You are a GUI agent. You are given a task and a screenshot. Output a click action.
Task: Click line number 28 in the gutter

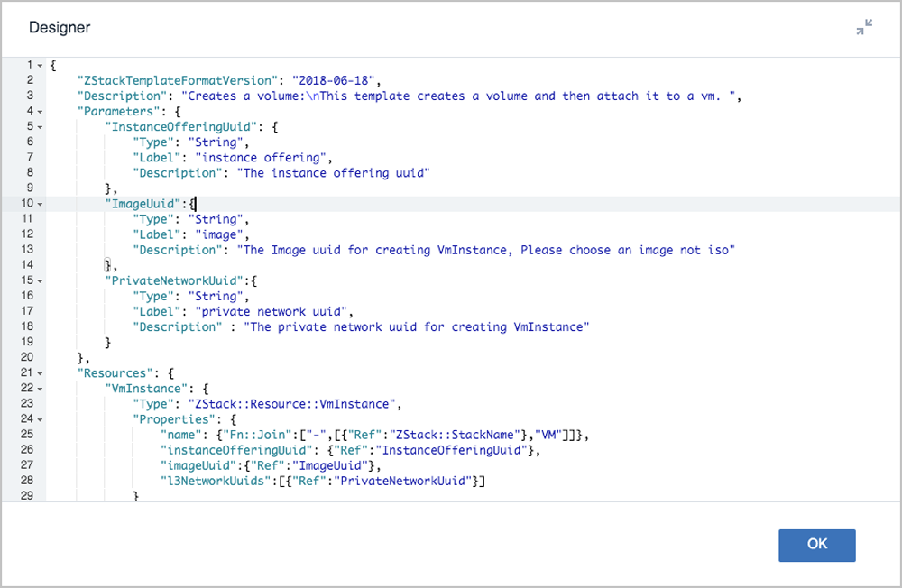point(27,481)
